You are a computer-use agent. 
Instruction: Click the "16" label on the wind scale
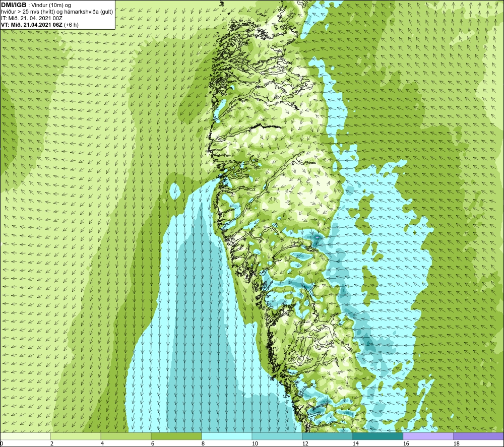tap(406, 443)
